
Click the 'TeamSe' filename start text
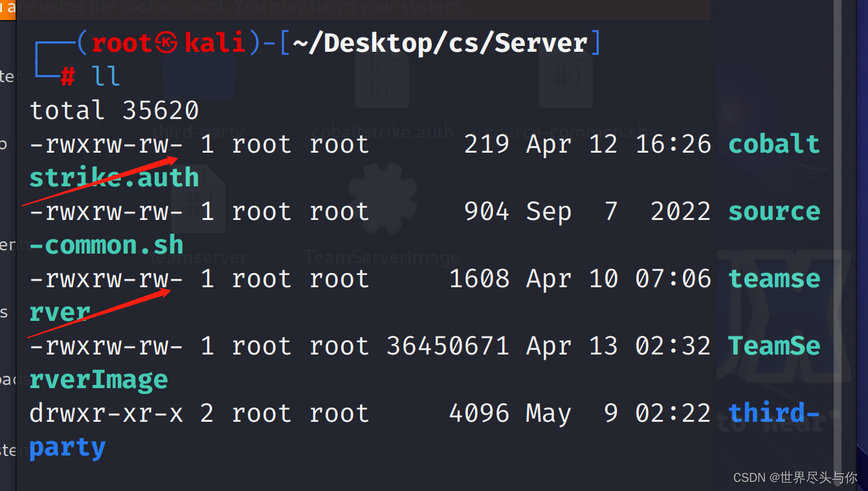coord(774,346)
